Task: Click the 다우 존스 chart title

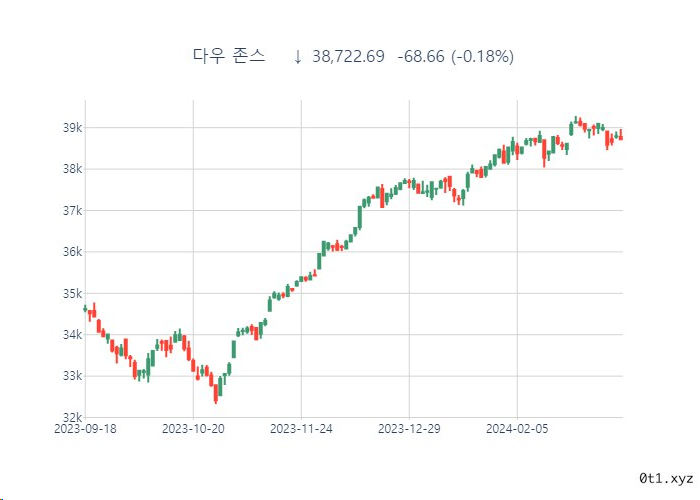Action: [229, 56]
